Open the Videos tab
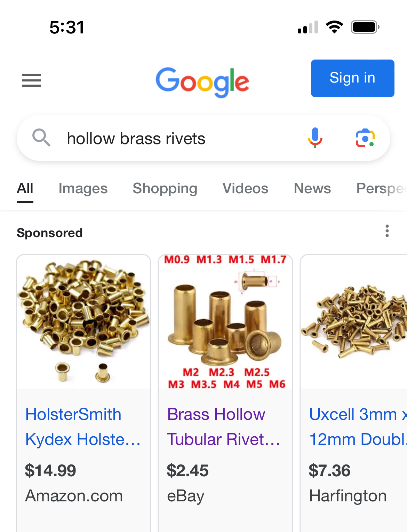Viewport: 407px width, 532px height. coord(245,188)
